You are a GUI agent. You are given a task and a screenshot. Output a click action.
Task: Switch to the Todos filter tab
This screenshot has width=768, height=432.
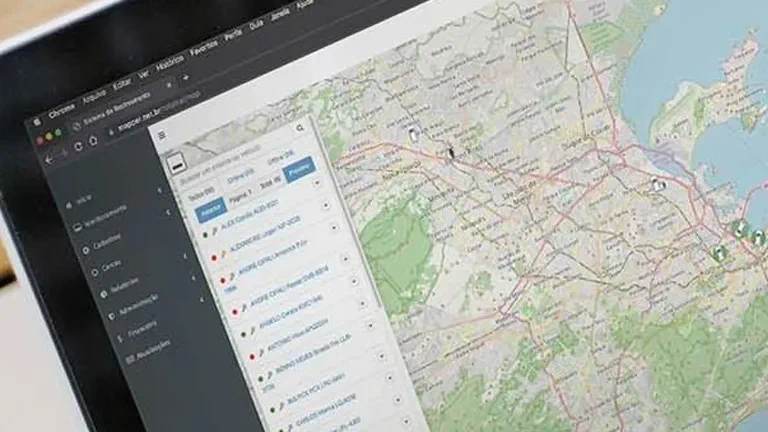click(x=201, y=192)
